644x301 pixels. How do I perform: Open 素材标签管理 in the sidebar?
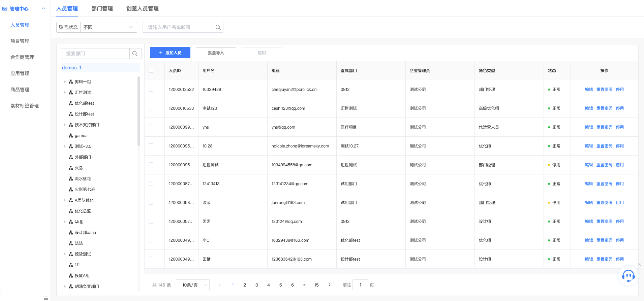pos(25,106)
